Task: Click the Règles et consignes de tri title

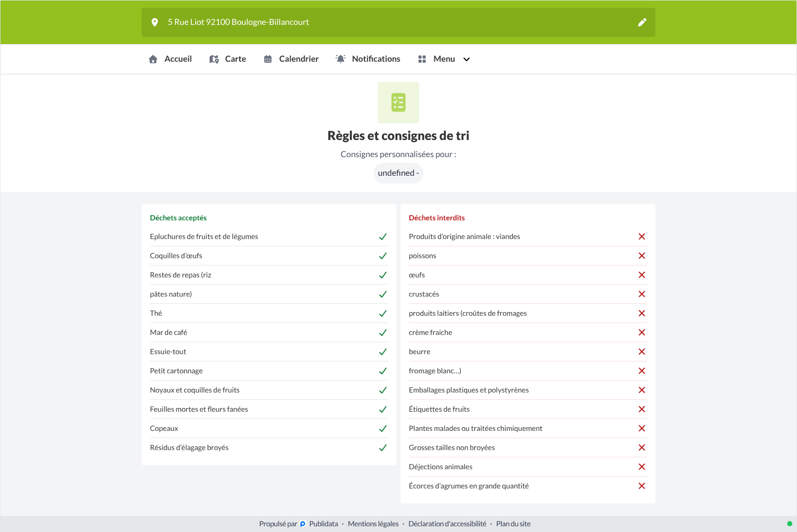Action: (x=398, y=136)
